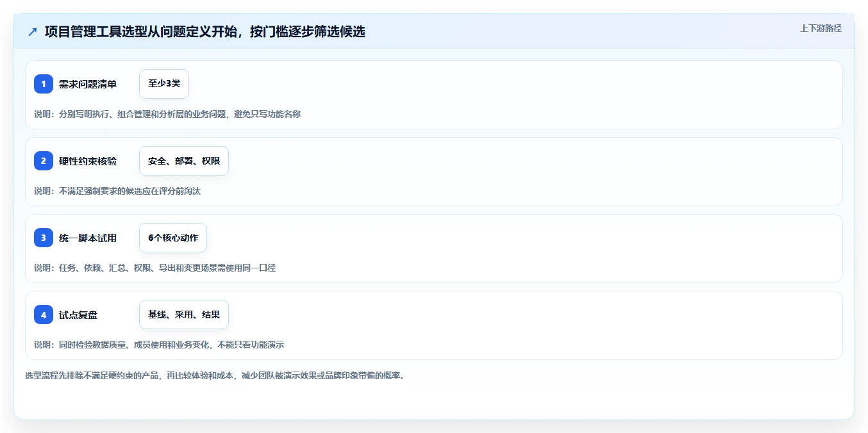Select step number 1 badge
868x433 pixels.
(x=44, y=84)
